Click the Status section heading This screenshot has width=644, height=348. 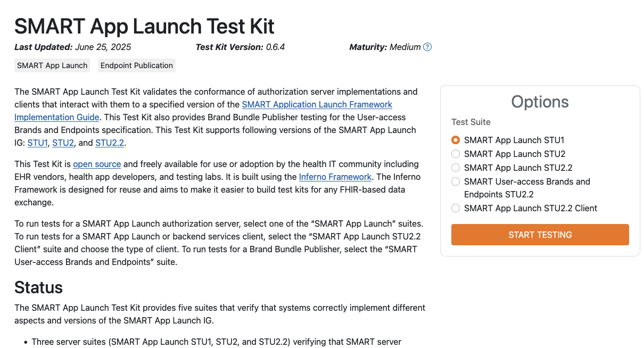coord(38,287)
